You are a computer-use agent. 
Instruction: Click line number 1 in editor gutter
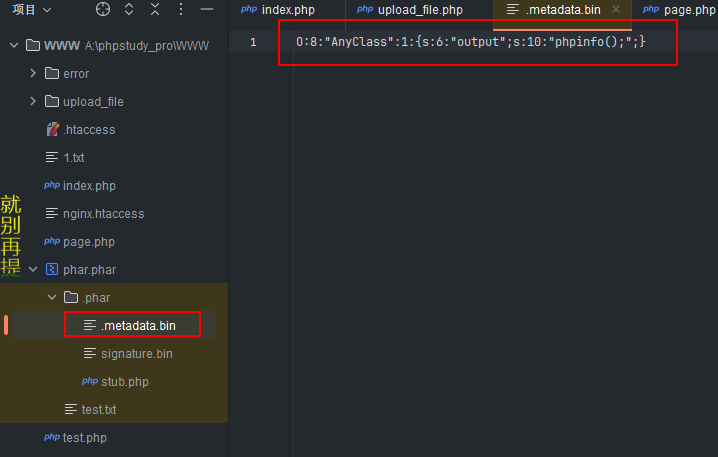pos(253,43)
